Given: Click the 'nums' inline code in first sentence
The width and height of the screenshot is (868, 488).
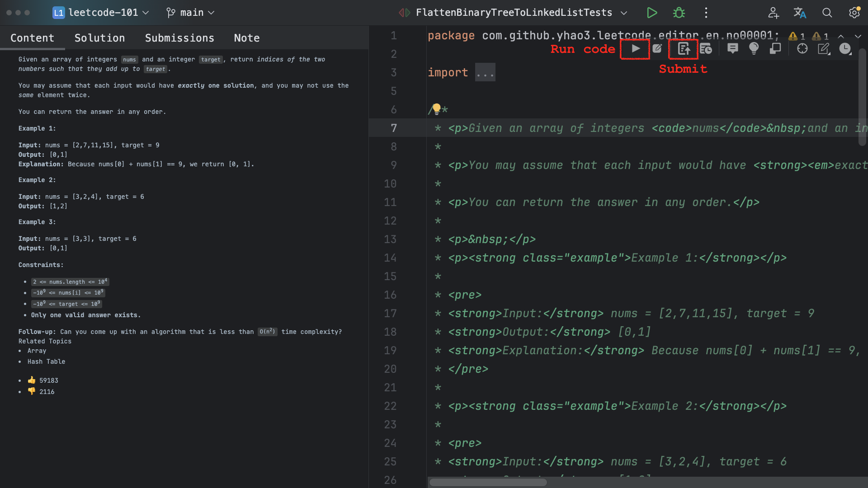Looking at the screenshot, I should click(129, 60).
